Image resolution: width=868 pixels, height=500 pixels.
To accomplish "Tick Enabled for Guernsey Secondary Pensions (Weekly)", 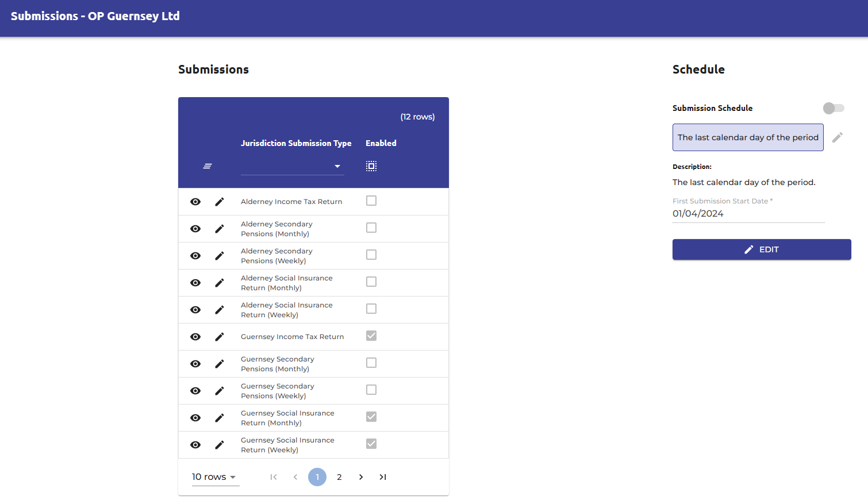I will [x=371, y=390].
